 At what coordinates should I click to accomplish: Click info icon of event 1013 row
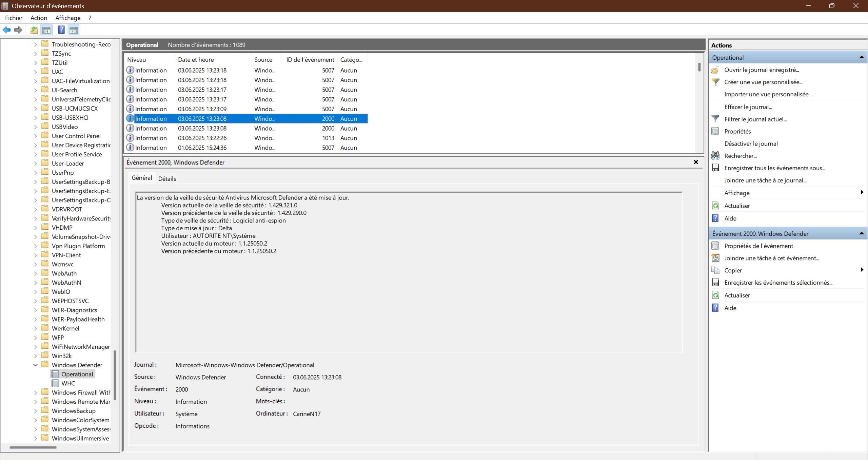tap(130, 138)
